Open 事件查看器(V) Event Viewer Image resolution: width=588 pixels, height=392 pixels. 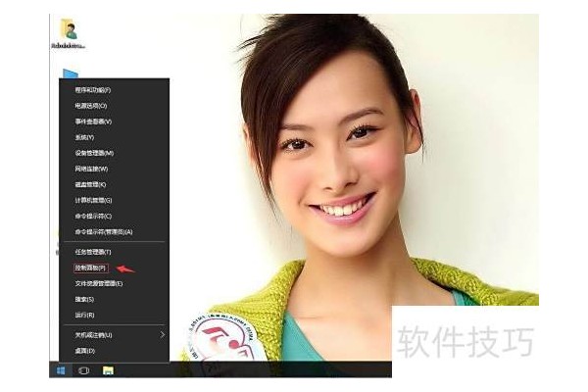click(x=114, y=122)
